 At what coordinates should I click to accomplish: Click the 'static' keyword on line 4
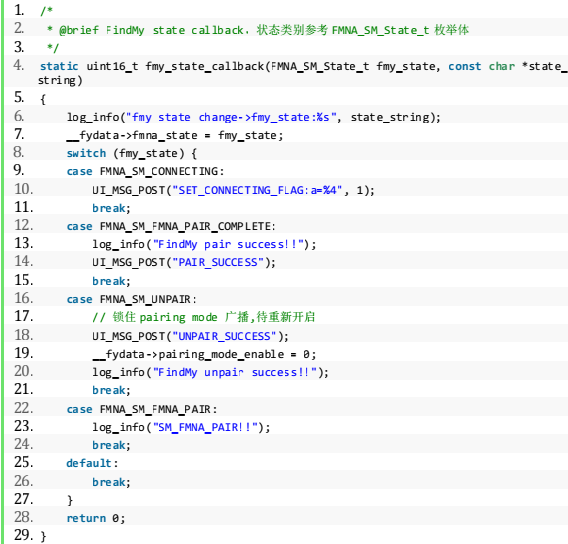[x=59, y=66]
